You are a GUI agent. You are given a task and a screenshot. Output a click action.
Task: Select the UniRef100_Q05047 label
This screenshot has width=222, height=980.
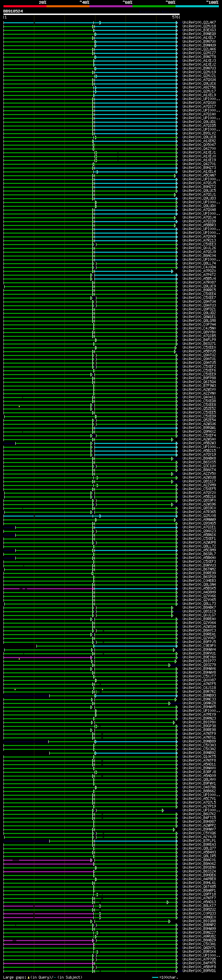pos(199,145)
